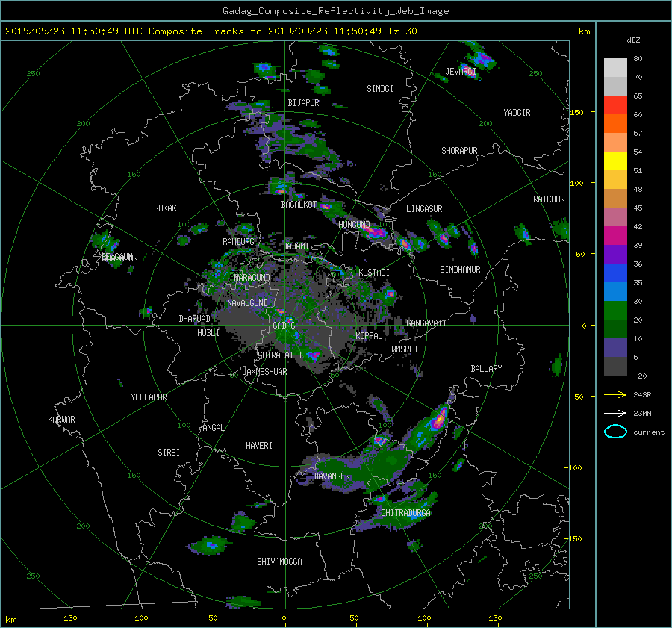672x628 pixels.
Task: Click the JEVARGI city label
Action: point(461,72)
